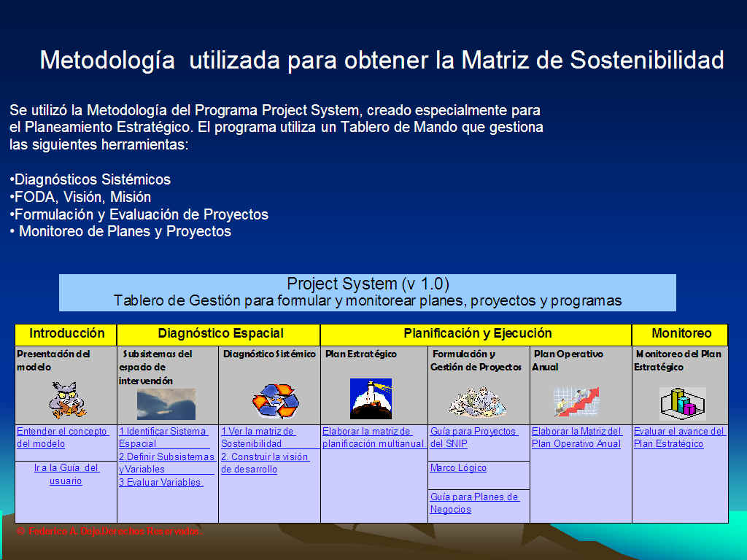Click the lighthouse icon under Plan Estratégico

pyautogui.click(x=371, y=399)
